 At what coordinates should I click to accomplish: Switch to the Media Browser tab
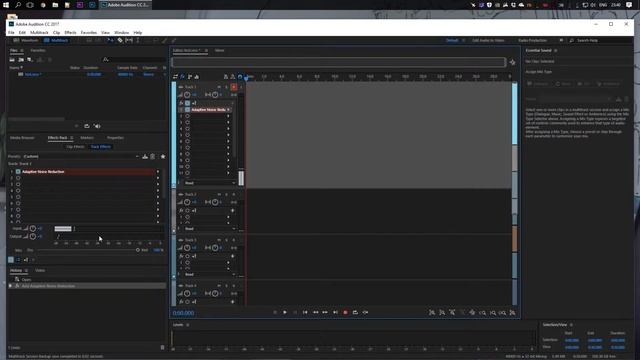click(x=22, y=138)
